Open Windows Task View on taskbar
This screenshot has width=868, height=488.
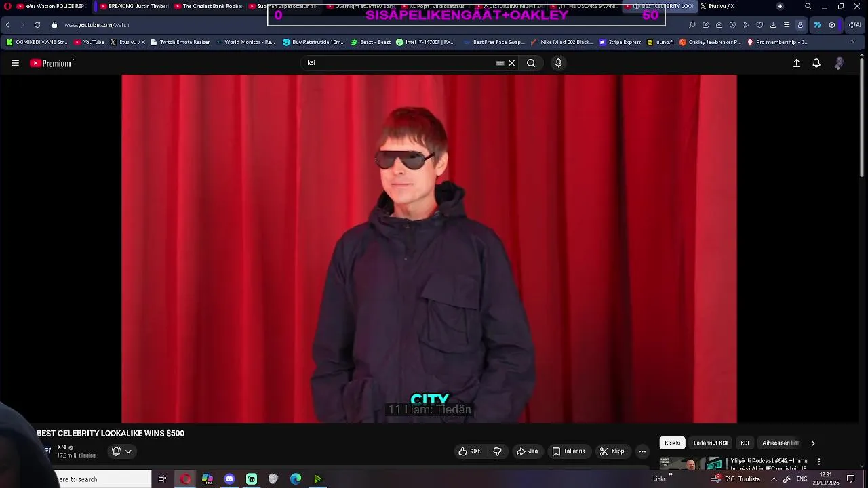162,479
